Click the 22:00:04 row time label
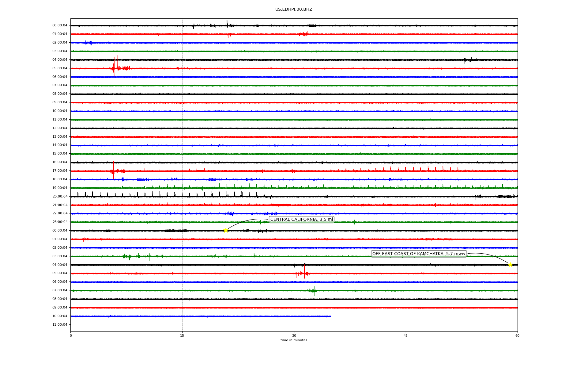This screenshot has height=368, width=588. tap(60, 213)
